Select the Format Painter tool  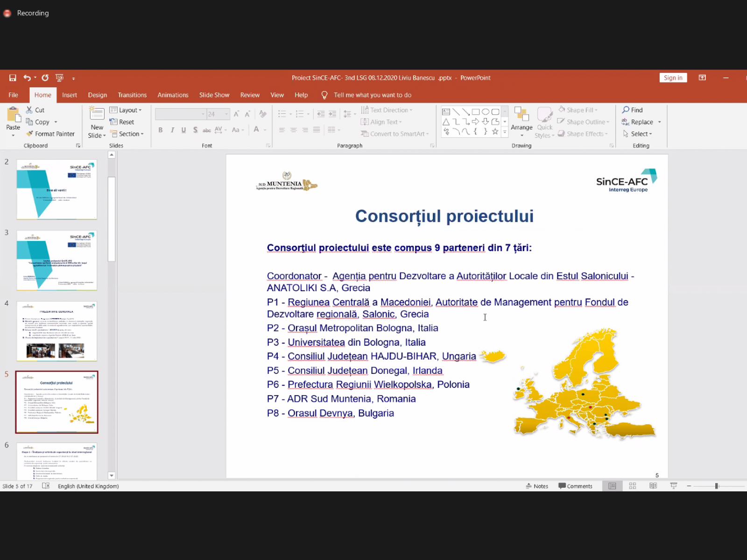click(50, 134)
